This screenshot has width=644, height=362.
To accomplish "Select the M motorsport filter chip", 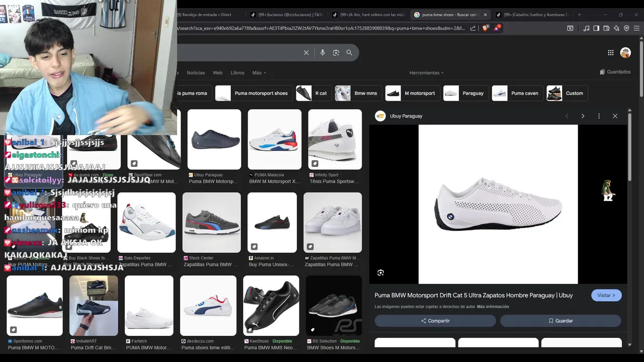I will click(x=413, y=93).
